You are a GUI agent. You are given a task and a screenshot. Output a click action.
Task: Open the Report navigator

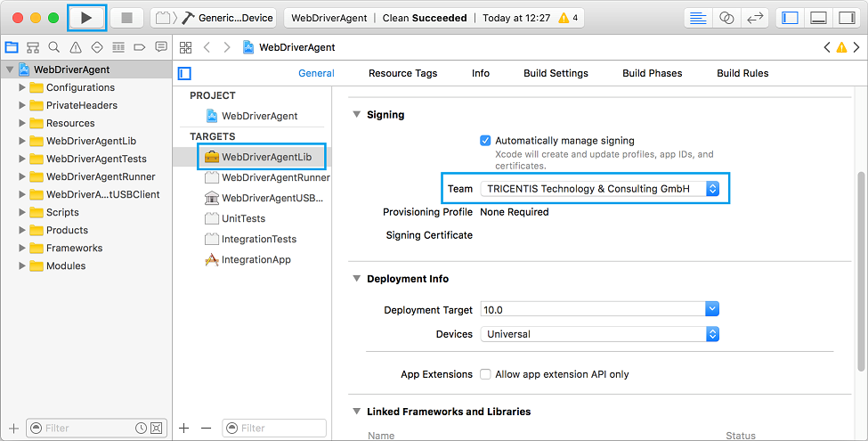(161, 47)
